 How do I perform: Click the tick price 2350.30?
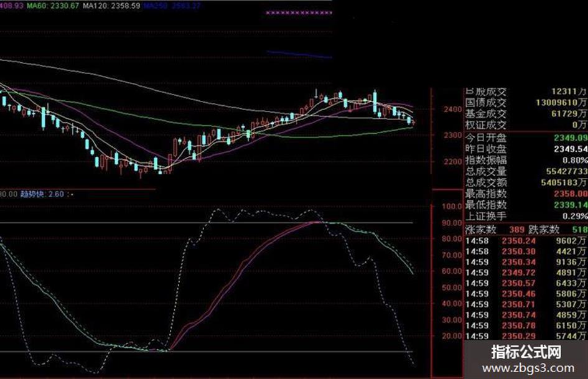pos(519,251)
